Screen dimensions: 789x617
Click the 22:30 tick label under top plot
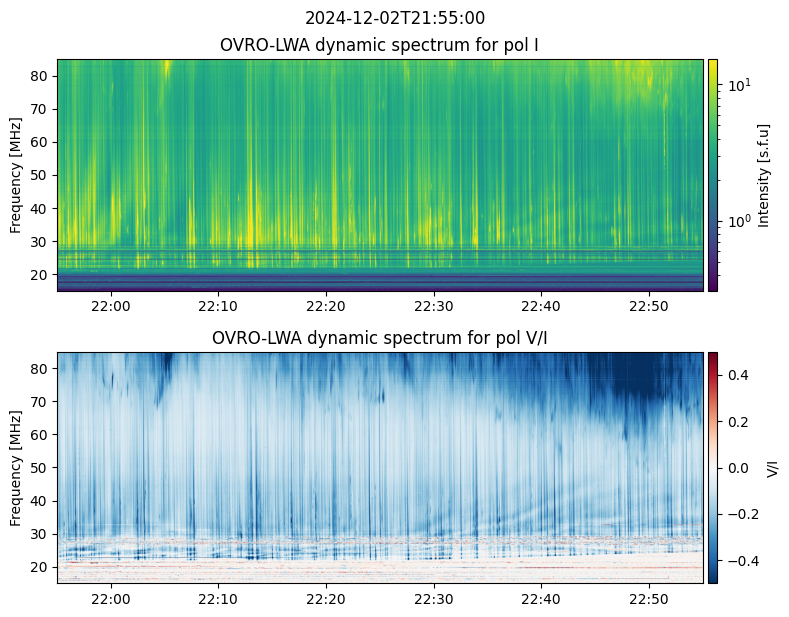(434, 306)
